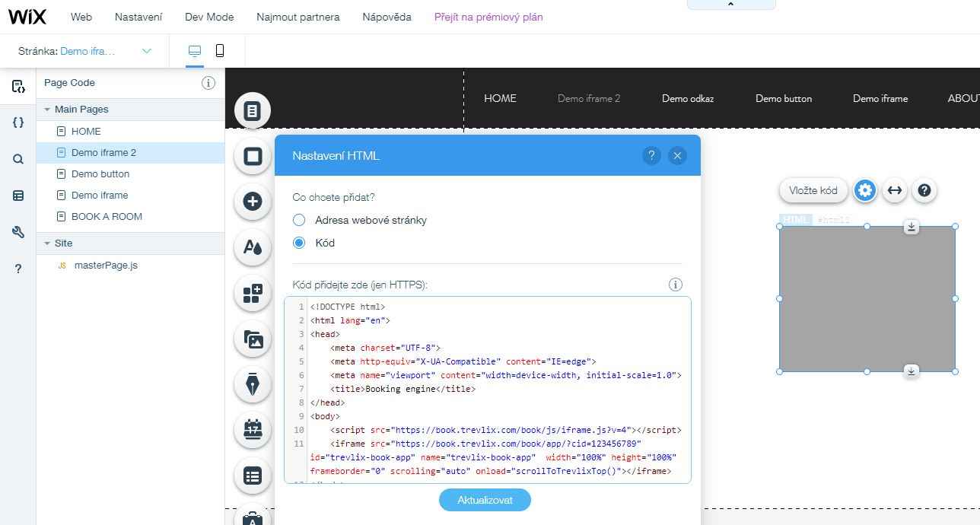980x525 pixels.
Task: Click the stretch double-arrow icon
Action: point(895,190)
